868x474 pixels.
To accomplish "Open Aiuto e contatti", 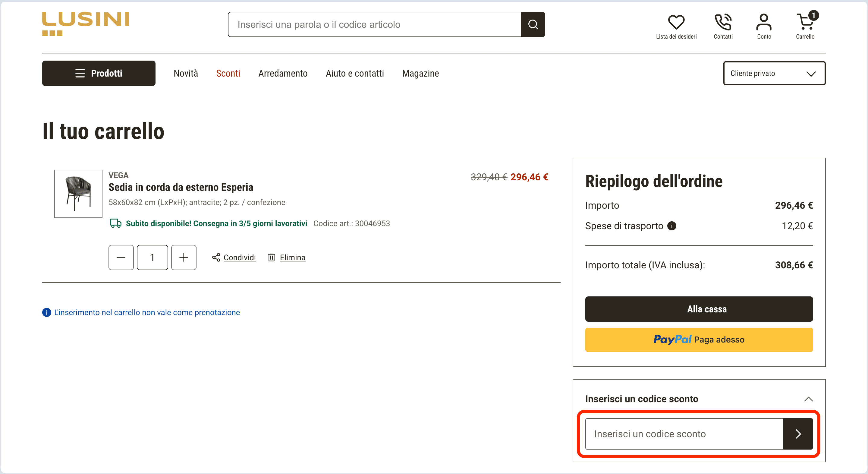I will 355,73.
